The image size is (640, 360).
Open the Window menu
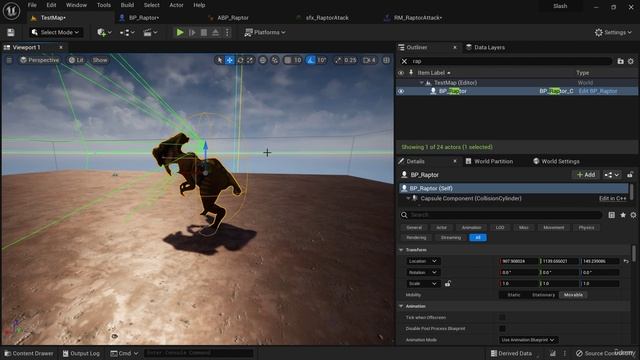tap(76, 5)
